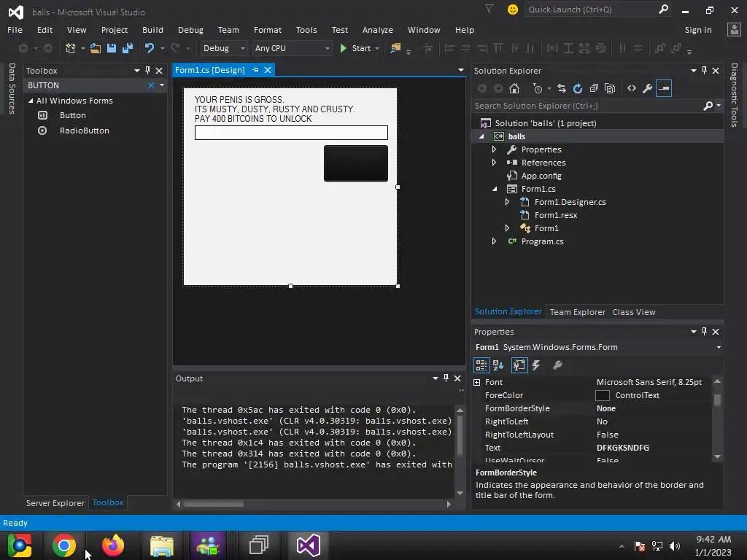Image resolution: width=747 pixels, height=560 pixels.
Task: Expand the References node
Action: tap(494, 163)
